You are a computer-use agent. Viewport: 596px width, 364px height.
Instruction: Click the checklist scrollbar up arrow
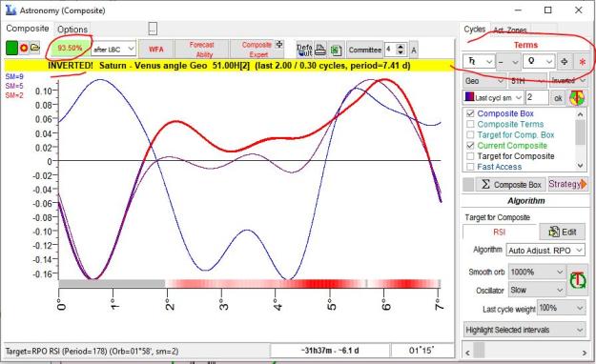580,114
